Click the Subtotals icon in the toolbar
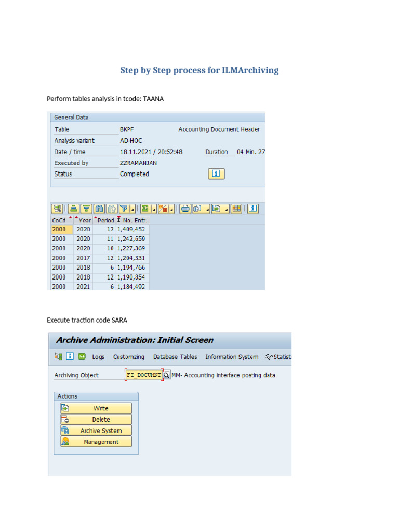 [163, 209]
